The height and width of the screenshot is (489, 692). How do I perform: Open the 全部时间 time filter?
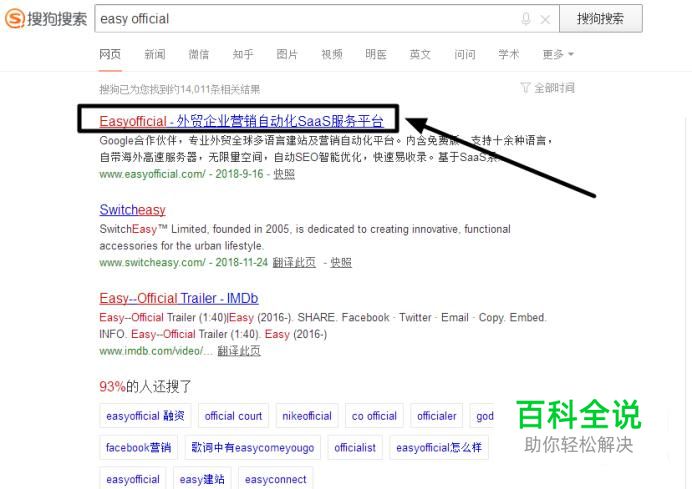click(548, 88)
